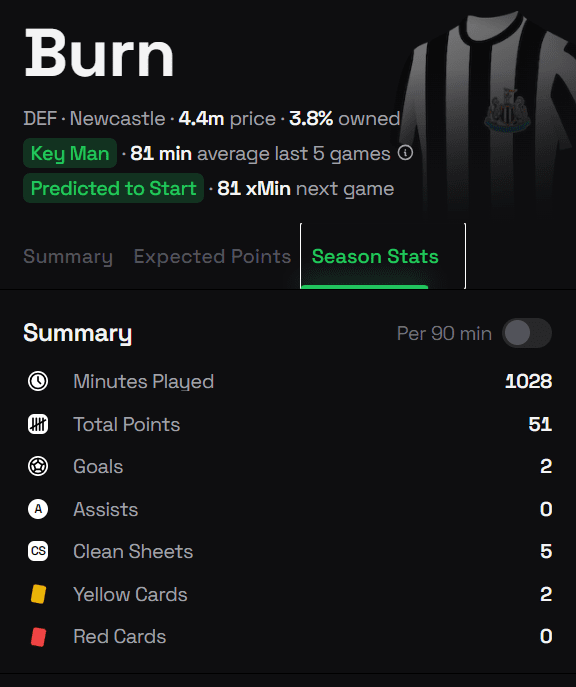Switch to the Expected Points tab

tap(212, 257)
